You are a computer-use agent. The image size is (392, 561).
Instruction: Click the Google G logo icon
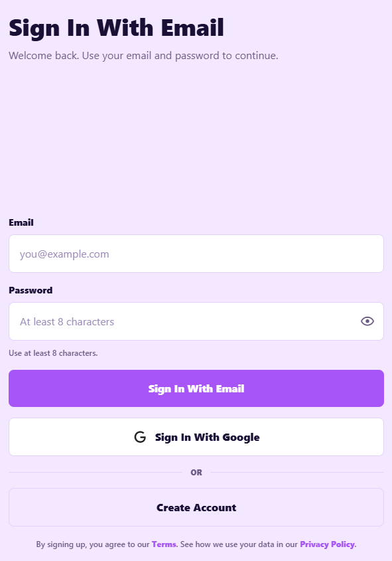pos(140,437)
